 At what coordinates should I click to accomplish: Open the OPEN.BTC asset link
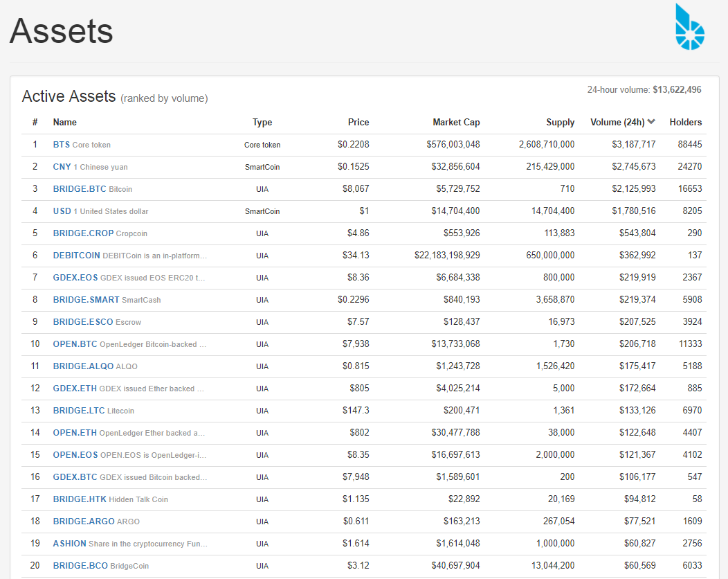75,344
